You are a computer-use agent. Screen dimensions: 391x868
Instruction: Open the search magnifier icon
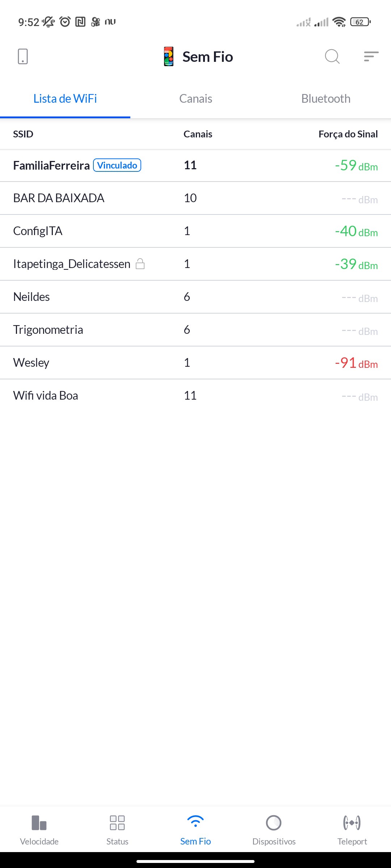(x=332, y=56)
